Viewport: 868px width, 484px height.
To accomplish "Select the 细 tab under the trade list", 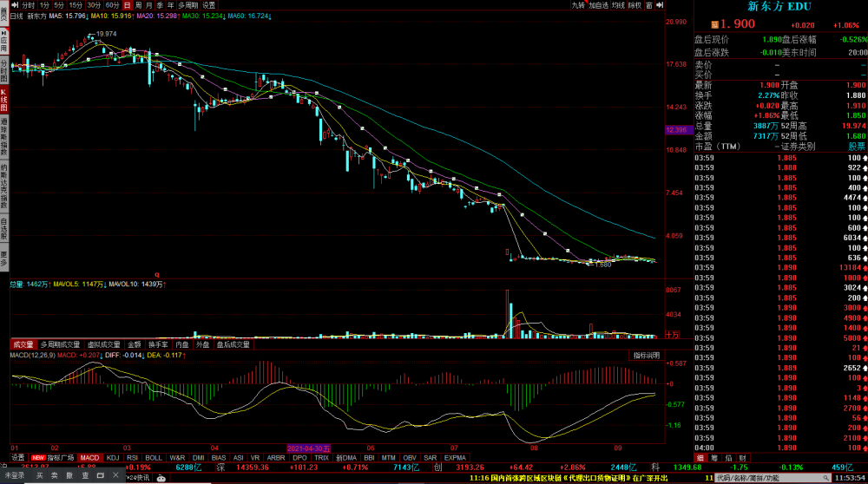I will tap(700, 458).
